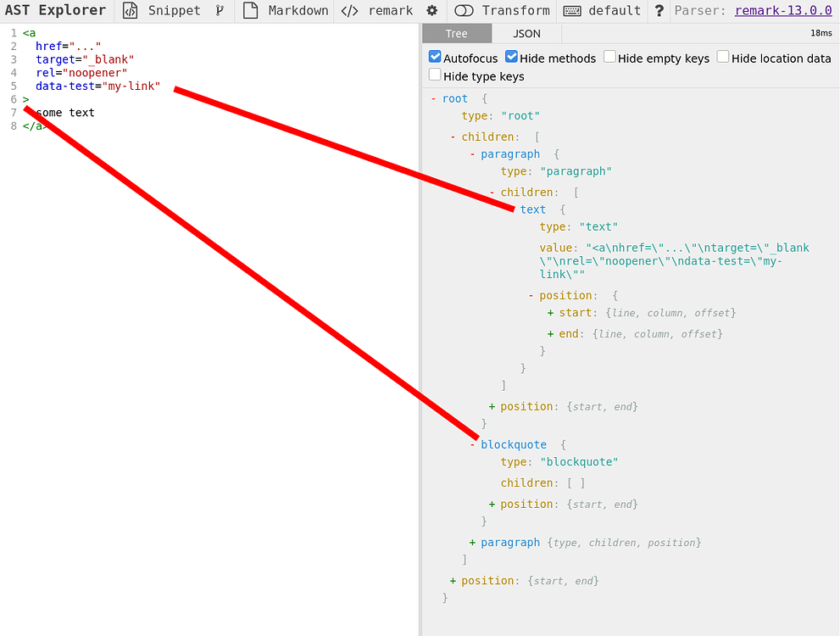Click the remark parser code icon
Viewport: 840px width, 636px height.
point(349,11)
